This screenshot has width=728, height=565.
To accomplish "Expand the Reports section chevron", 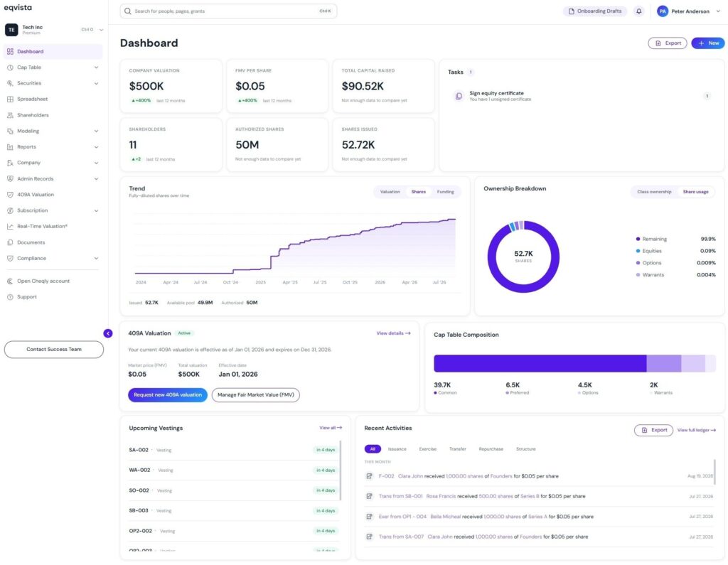I will point(96,147).
